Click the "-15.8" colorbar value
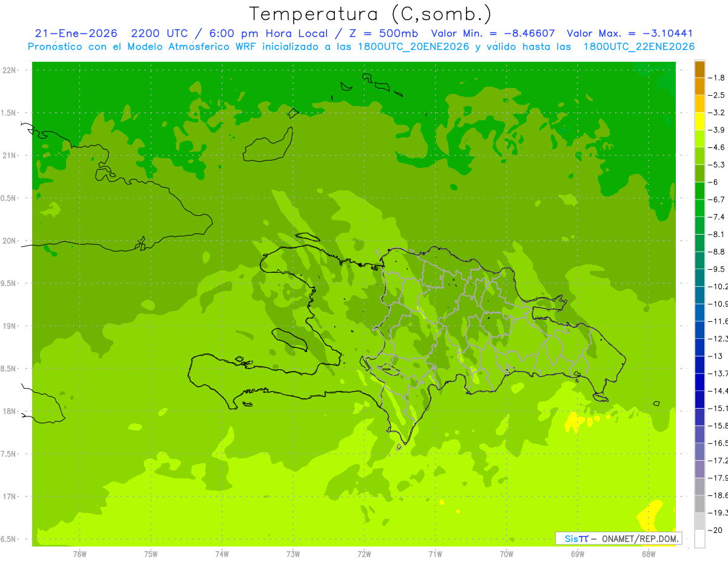The width and height of the screenshot is (728, 562). (x=719, y=426)
